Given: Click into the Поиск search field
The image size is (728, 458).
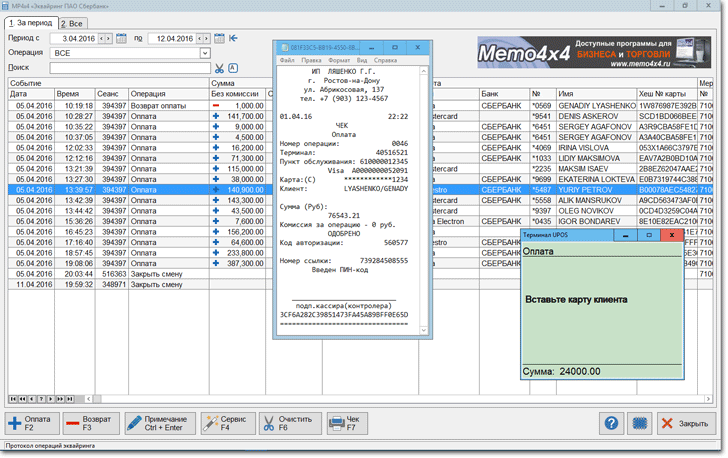Looking at the screenshot, I should click(130, 68).
